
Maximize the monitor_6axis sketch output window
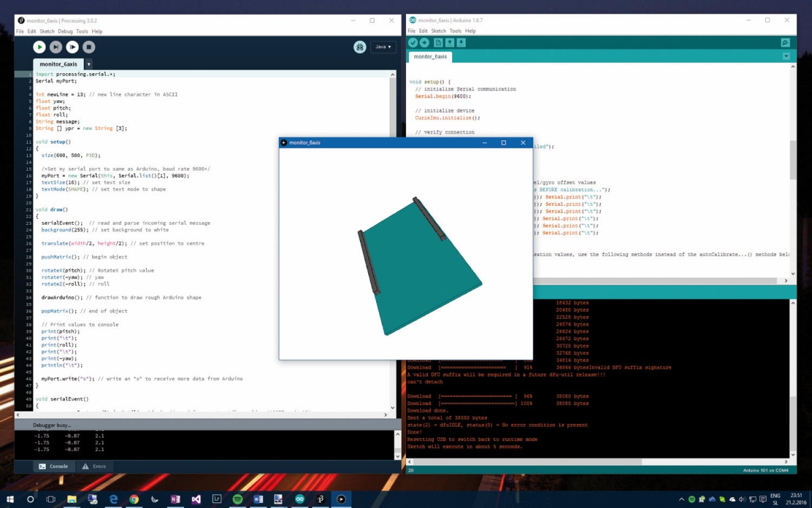coord(503,142)
